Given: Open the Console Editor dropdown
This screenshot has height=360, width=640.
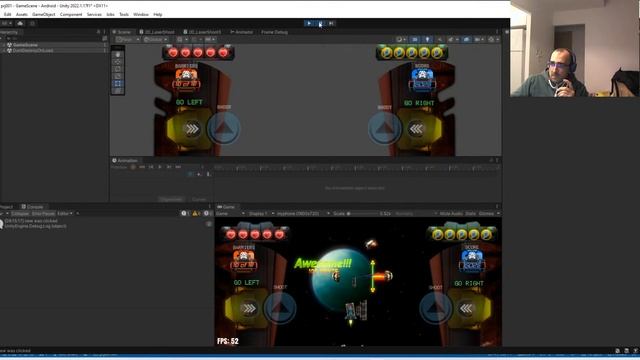Looking at the screenshot, I should 65,213.
